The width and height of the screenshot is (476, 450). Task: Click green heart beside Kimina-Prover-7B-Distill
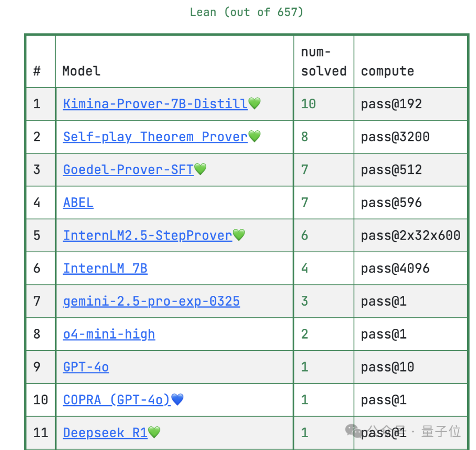pyautogui.click(x=255, y=104)
